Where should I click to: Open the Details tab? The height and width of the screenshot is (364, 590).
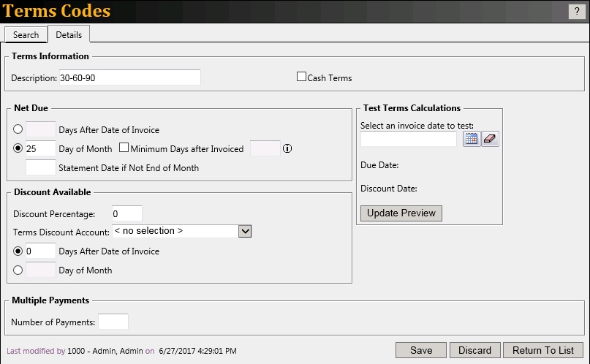(x=69, y=34)
